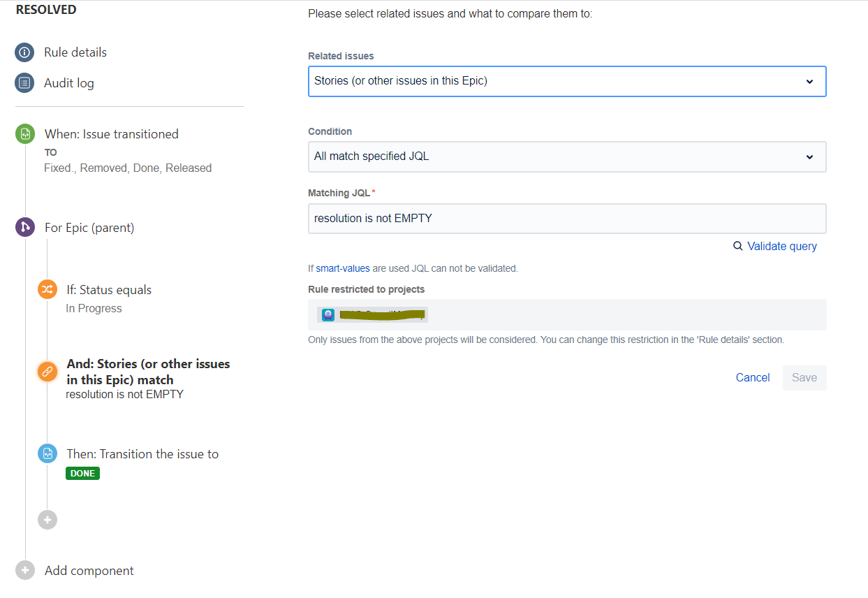The height and width of the screenshot is (598, 868).
Task: Click the Validate query link
Action: pos(782,246)
